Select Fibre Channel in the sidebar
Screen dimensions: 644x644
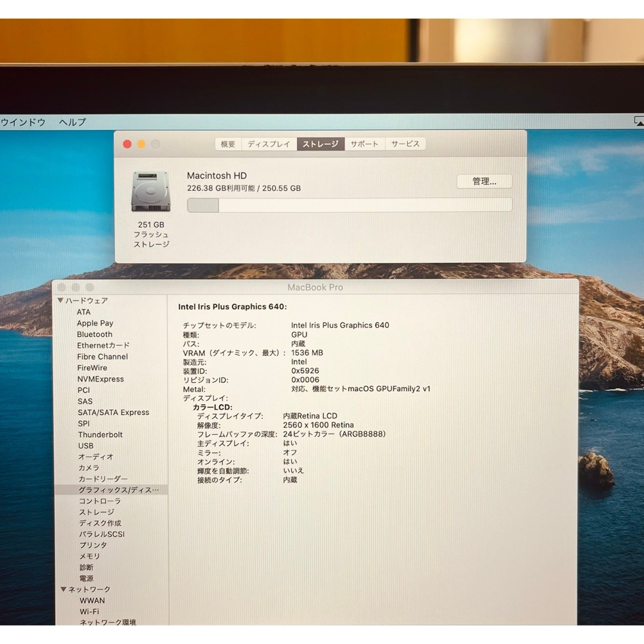pyautogui.click(x=103, y=357)
